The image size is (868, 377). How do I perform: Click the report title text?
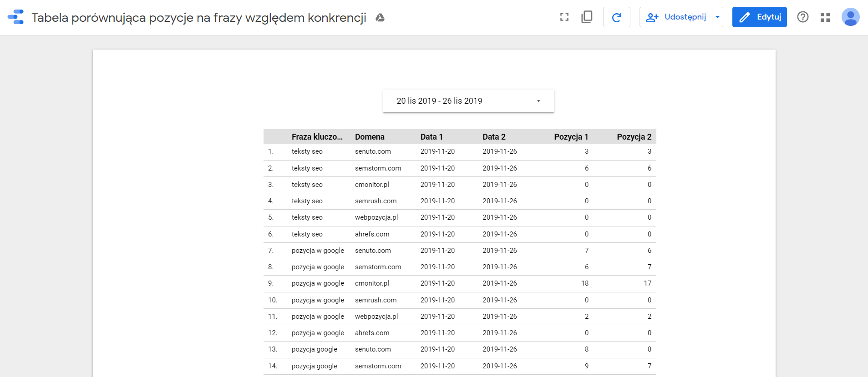199,18
